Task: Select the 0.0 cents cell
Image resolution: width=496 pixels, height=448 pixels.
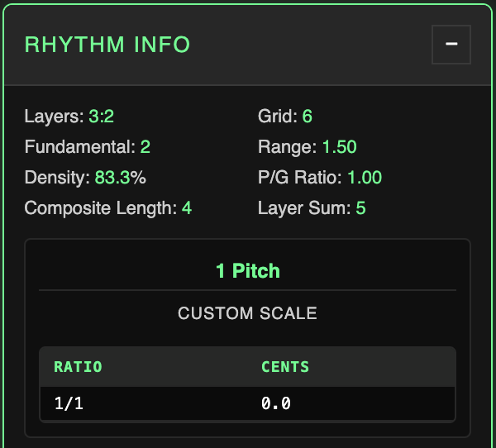Action: [276, 404]
